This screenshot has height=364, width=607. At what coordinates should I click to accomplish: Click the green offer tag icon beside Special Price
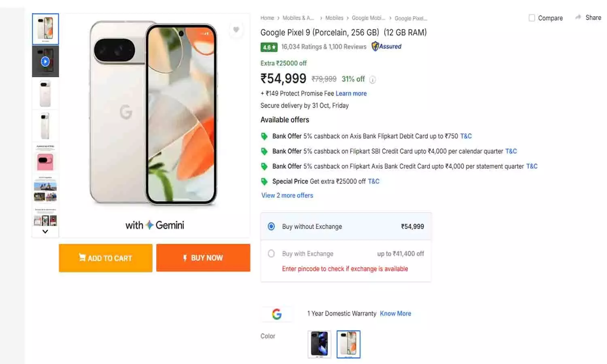265,181
